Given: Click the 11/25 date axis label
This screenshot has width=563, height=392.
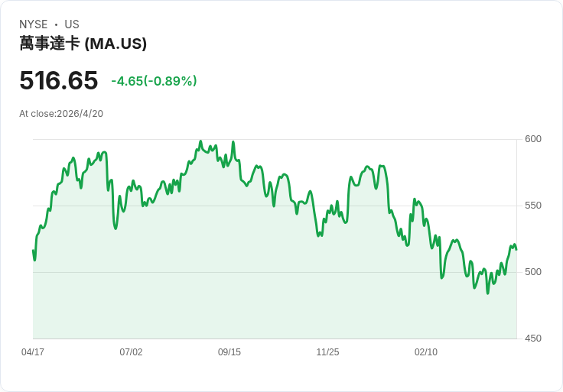Looking at the screenshot, I should point(327,352).
